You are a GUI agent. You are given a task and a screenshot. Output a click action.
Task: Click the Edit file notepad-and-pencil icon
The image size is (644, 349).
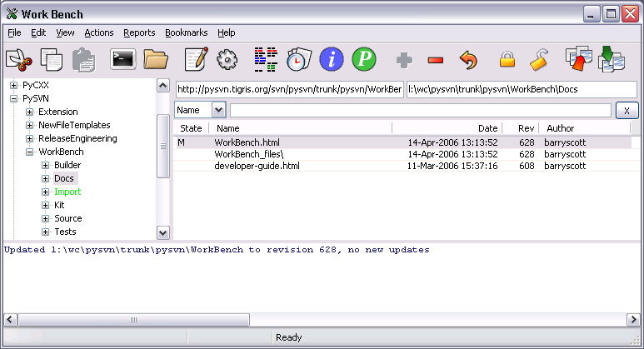coord(197,59)
